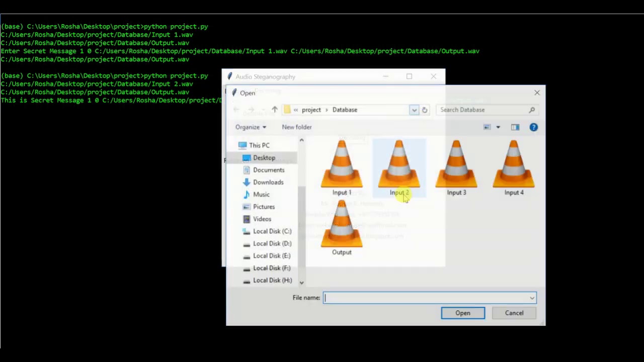
Task: Open Documents in navigation pane
Action: point(264,170)
